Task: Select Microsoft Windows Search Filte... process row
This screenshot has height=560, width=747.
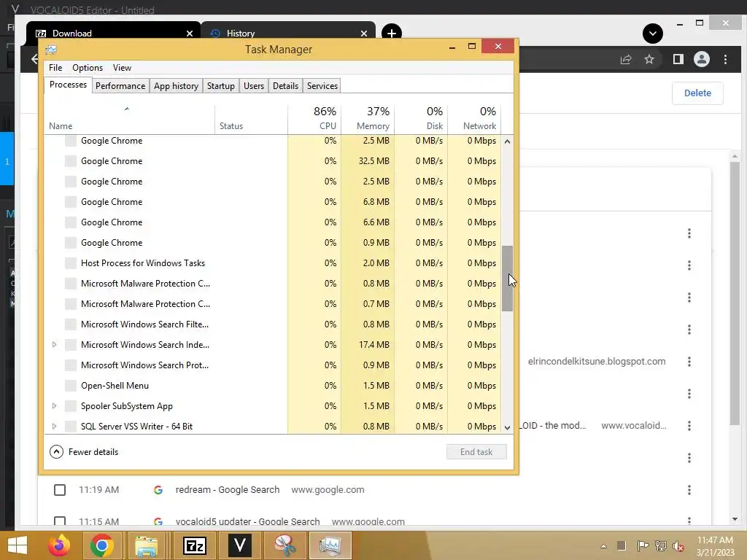Action: (x=273, y=324)
